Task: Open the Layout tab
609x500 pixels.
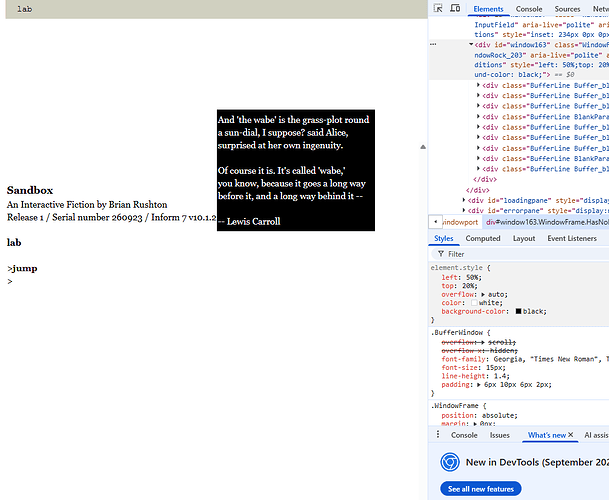Action: coord(524,238)
